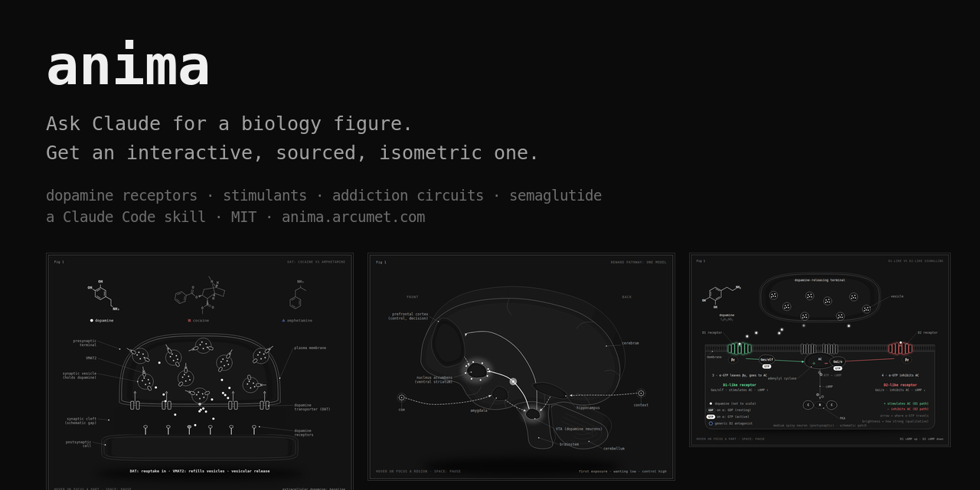Open the DAT cocaine vs amphetamine figure thumbnail

[199, 372]
